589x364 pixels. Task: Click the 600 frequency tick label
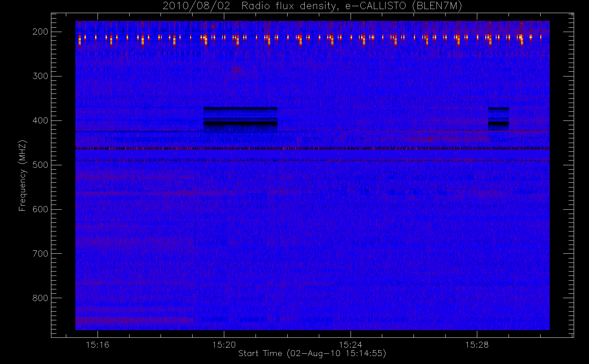(40, 209)
